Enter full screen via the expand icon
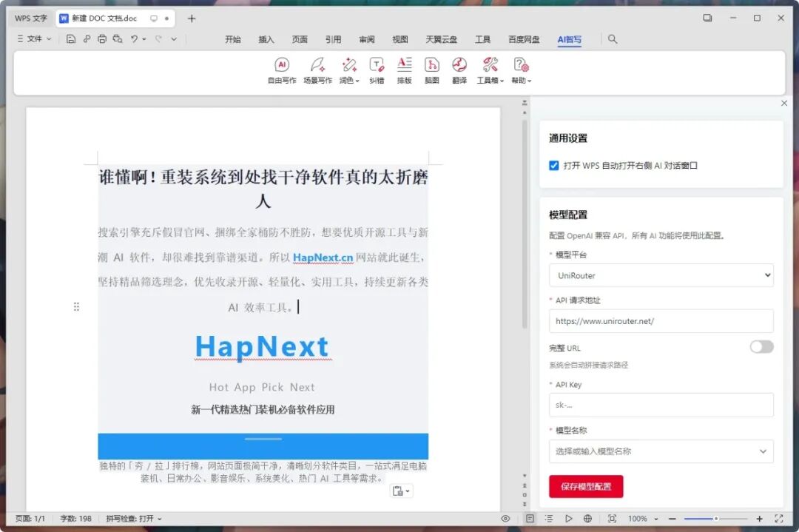 [x=778, y=519]
